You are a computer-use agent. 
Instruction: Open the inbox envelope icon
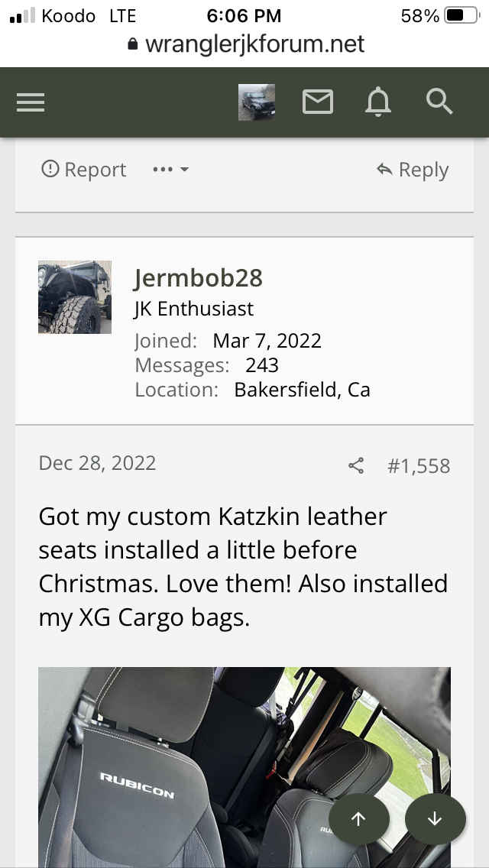318,102
